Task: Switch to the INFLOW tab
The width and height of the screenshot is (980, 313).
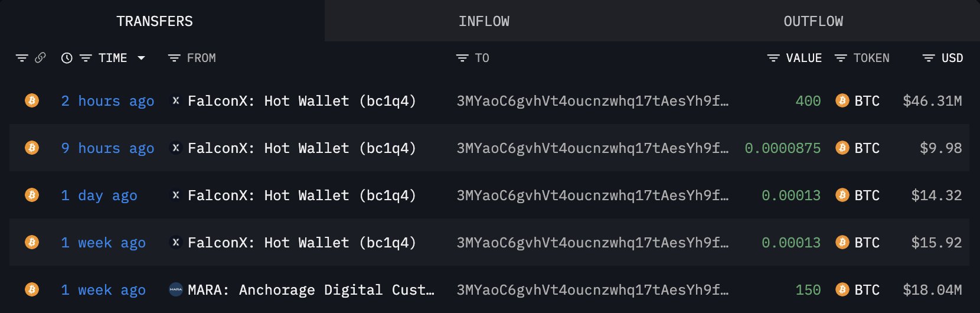Action: (484, 21)
